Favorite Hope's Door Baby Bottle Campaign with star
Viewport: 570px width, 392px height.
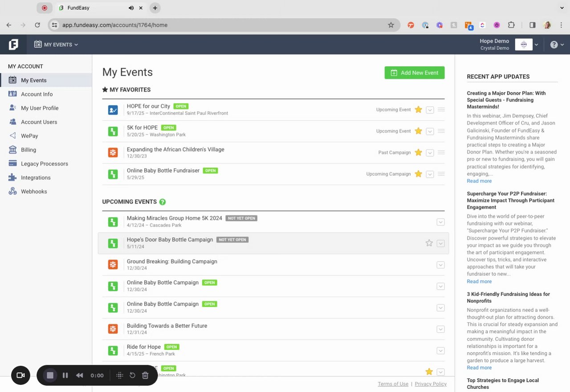(429, 243)
